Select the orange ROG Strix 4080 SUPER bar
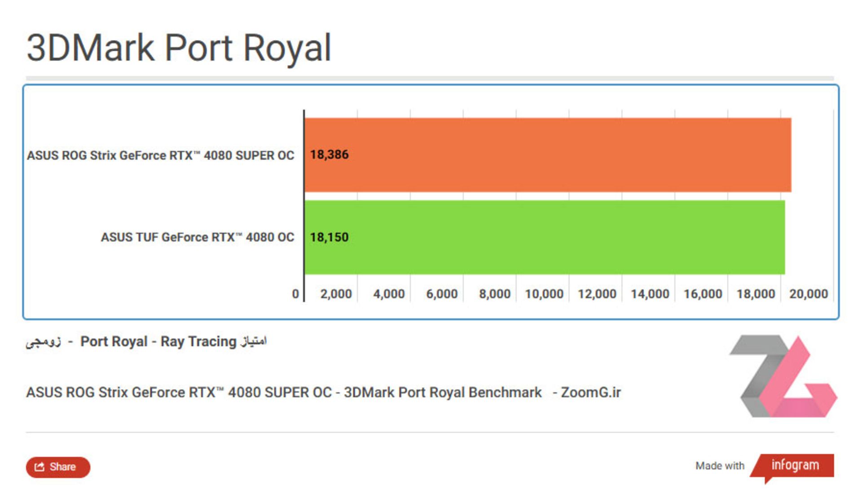Screen dimensions: 862x504 point(548,155)
